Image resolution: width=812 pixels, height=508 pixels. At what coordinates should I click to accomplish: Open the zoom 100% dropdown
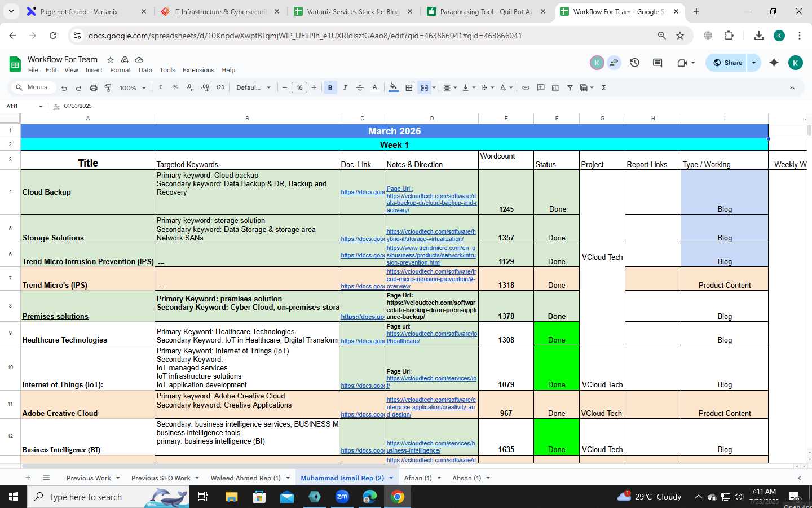click(132, 88)
